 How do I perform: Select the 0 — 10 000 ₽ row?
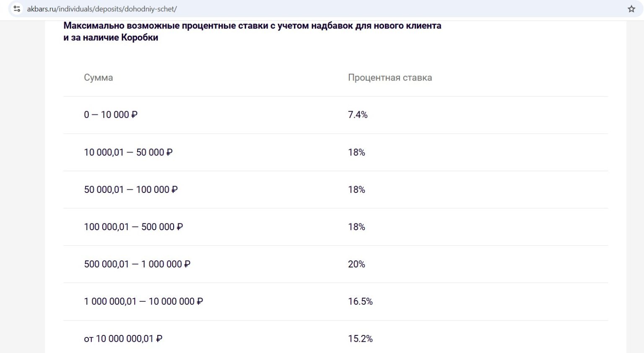[x=111, y=115]
